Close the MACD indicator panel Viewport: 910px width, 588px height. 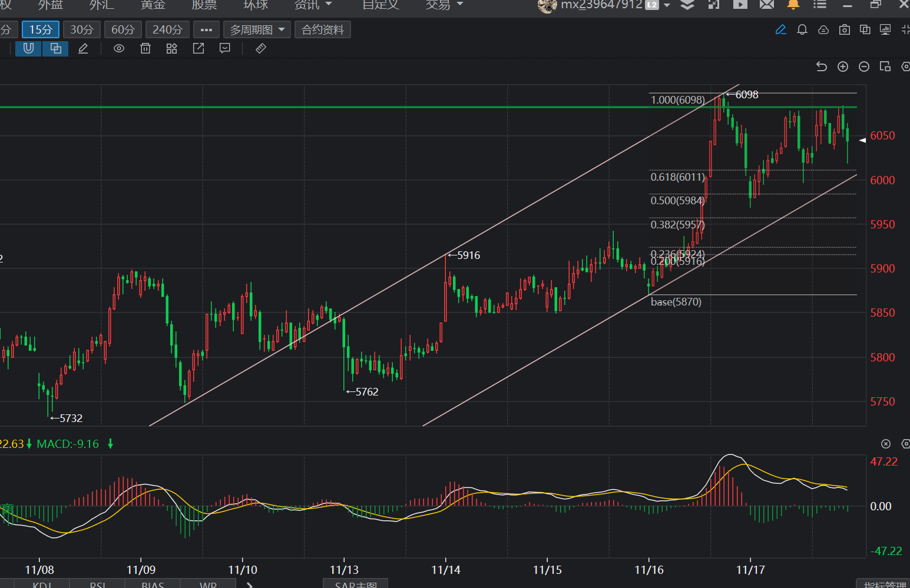pyautogui.click(x=886, y=444)
